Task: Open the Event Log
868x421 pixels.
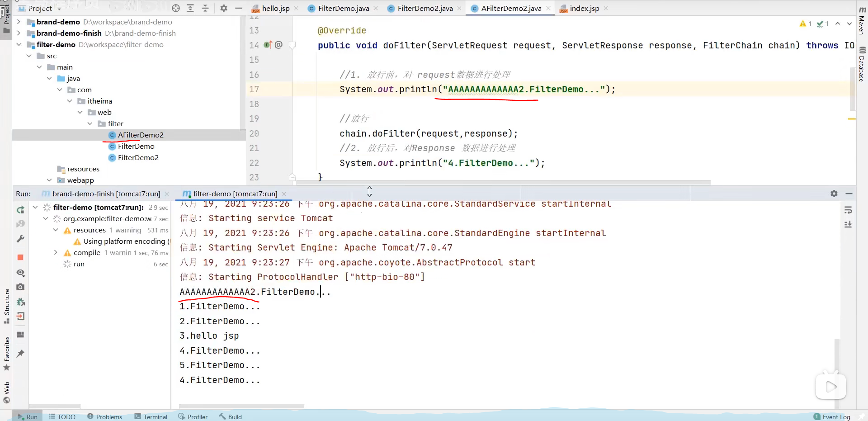Action: [x=832, y=416]
